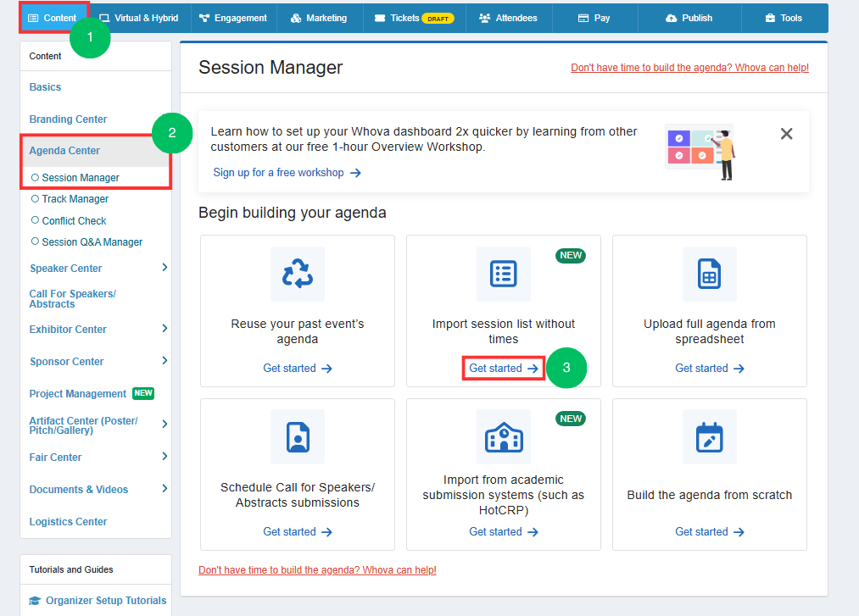Open the Publish tab with cloud icon

pyautogui.click(x=689, y=18)
